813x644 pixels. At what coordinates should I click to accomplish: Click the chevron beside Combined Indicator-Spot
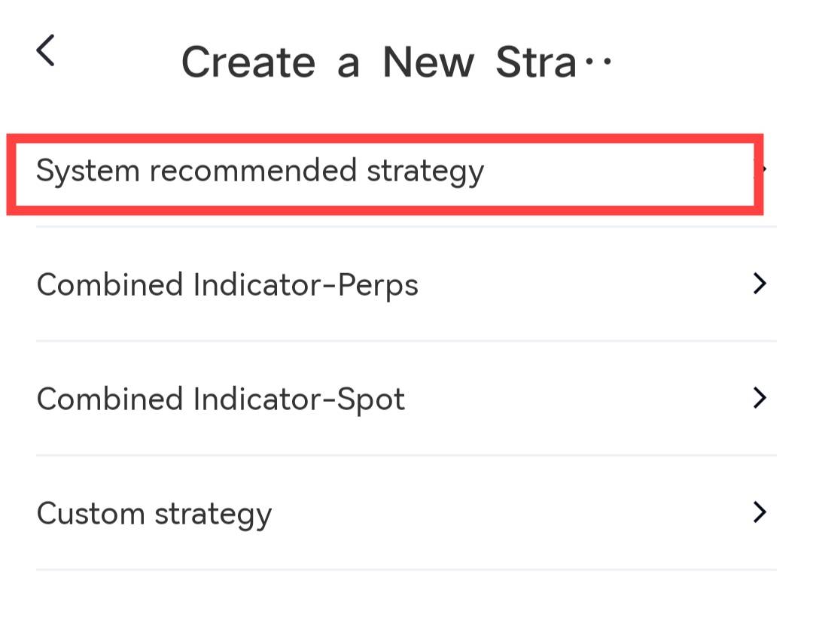click(760, 398)
